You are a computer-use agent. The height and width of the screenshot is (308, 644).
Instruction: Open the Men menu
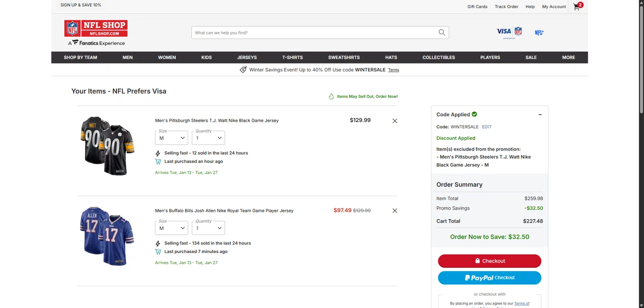[x=128, y=57]
